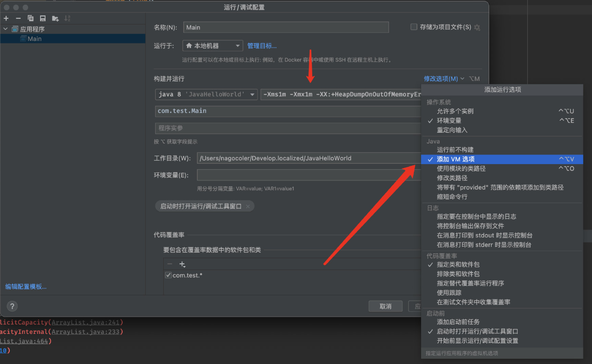This screenshot has width=592, height=364.
Task: Click the 环境变量(E) input field
Action: pos(309,175)
